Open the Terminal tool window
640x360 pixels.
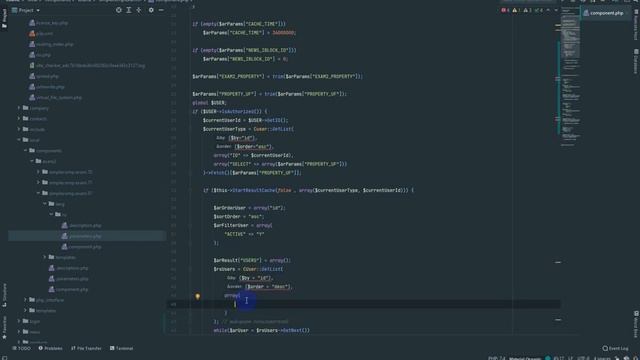(121, 348)
